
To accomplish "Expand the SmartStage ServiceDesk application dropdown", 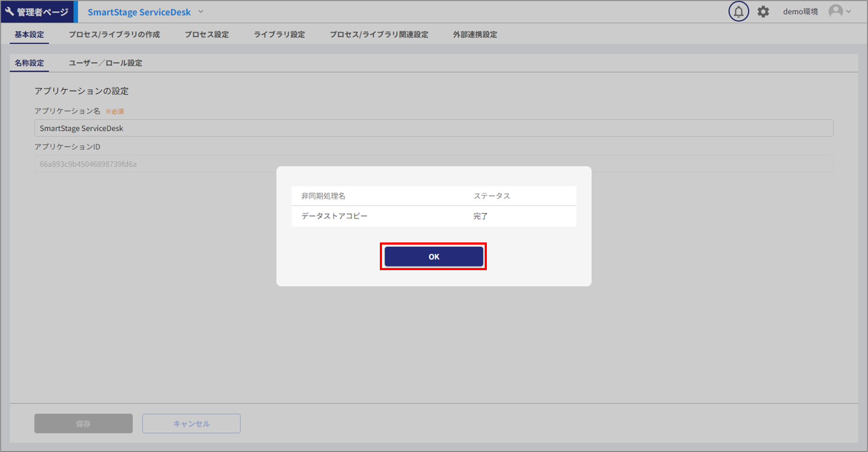I will coord(201,12).
